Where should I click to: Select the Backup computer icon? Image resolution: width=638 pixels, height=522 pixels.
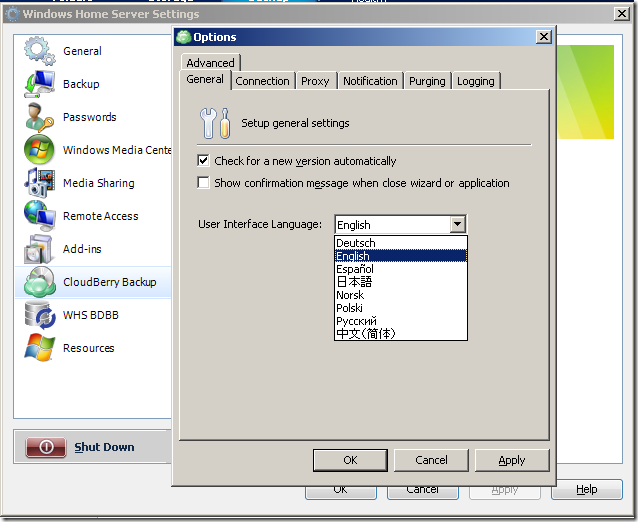point(39,84)
